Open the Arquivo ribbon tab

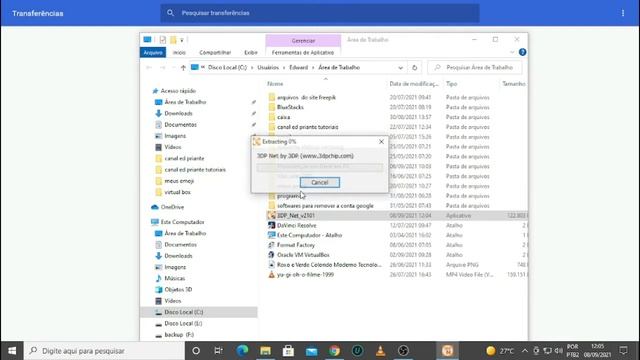153,53
